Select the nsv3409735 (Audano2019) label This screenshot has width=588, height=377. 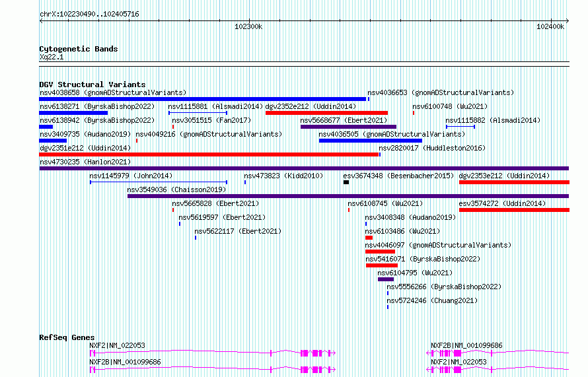(85, 134)
